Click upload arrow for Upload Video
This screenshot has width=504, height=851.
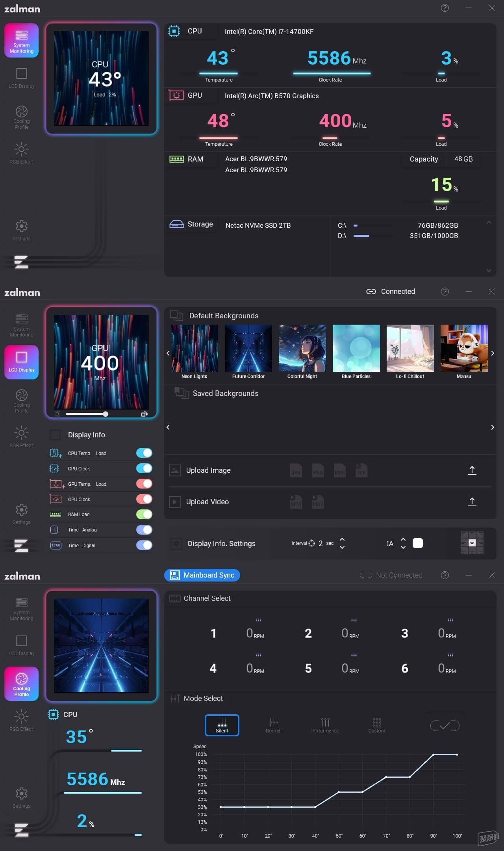click(x=472, y=502)
